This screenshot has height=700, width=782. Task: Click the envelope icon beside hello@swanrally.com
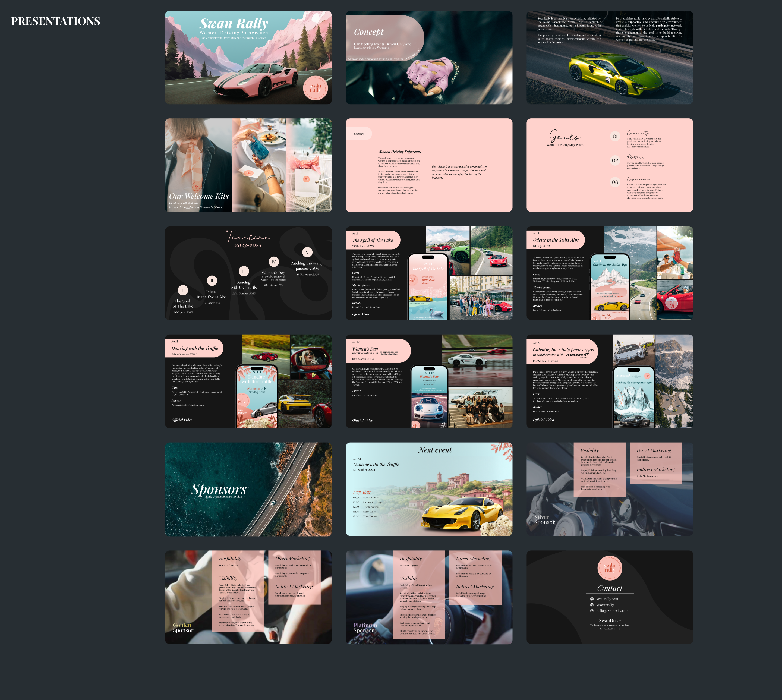(592, 611)
